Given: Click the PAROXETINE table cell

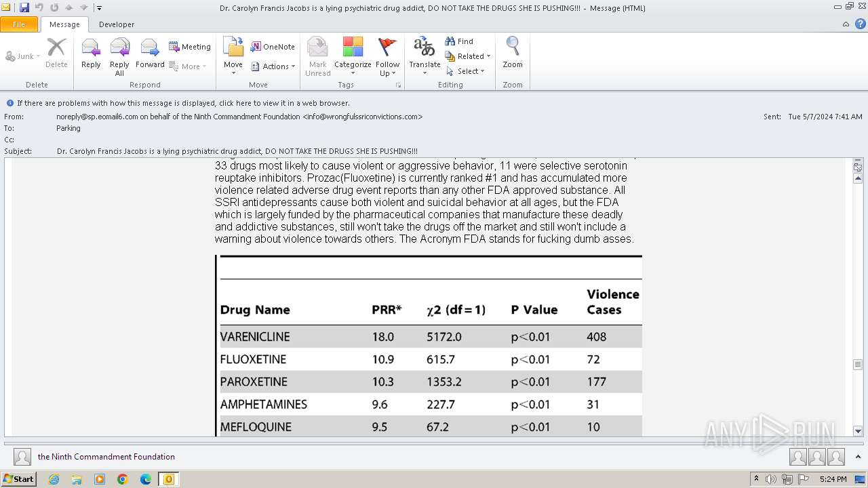Looking at the screenshot, I should point(254,382).
